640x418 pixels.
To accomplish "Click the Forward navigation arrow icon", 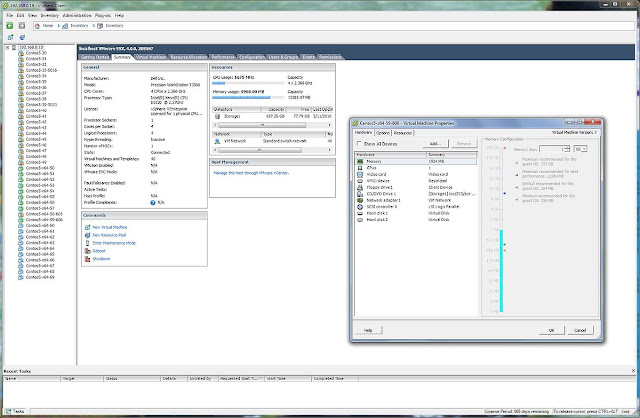I will click(22, 26).
